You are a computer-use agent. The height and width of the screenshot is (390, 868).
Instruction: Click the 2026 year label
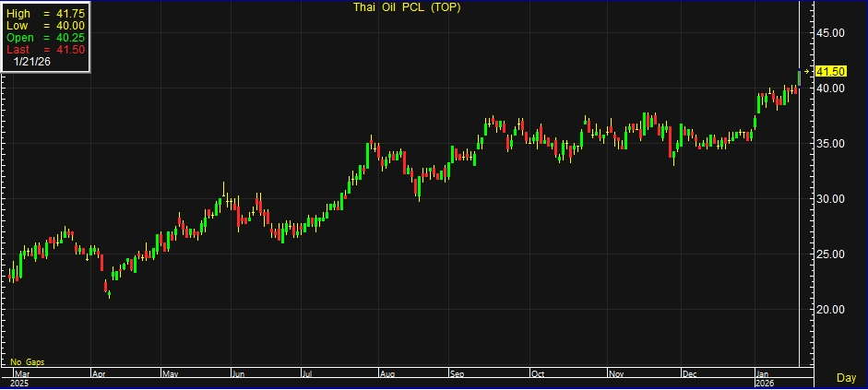click(x=766, y=382)
